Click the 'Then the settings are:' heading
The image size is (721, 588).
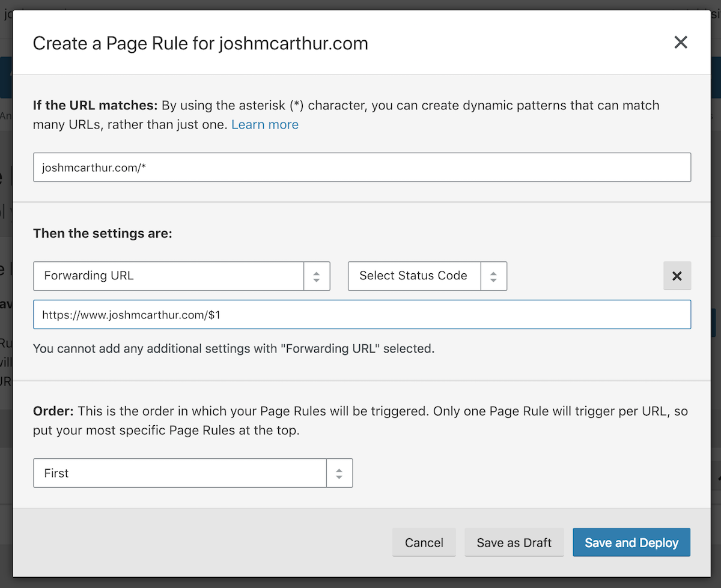point(103,234)
